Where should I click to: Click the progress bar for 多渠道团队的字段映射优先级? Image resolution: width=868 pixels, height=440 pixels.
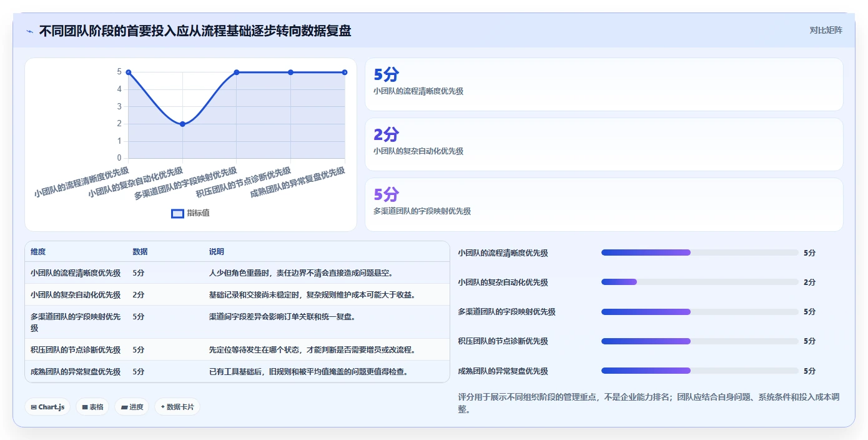coord(699,311)
